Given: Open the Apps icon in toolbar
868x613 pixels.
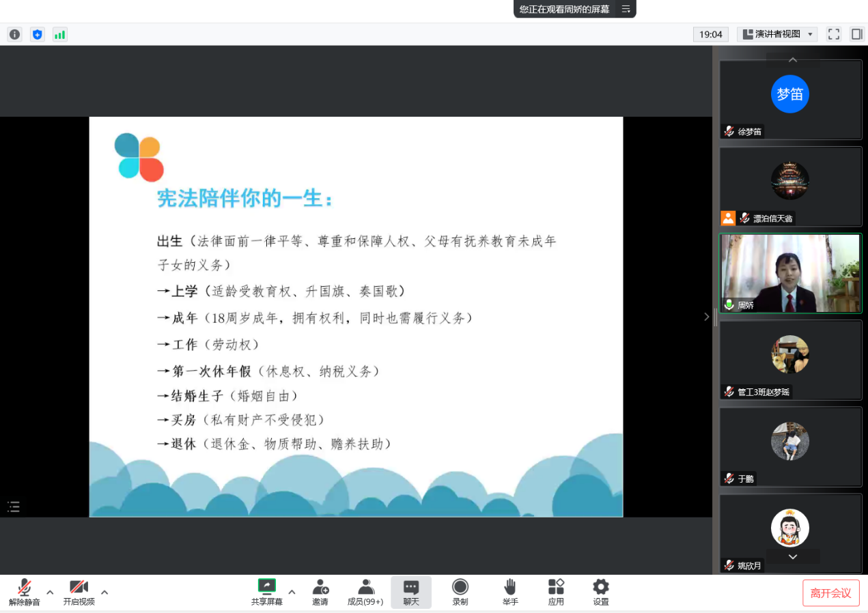Looking at the screenshot, I should pyautogui.click(x=556, y=592).
